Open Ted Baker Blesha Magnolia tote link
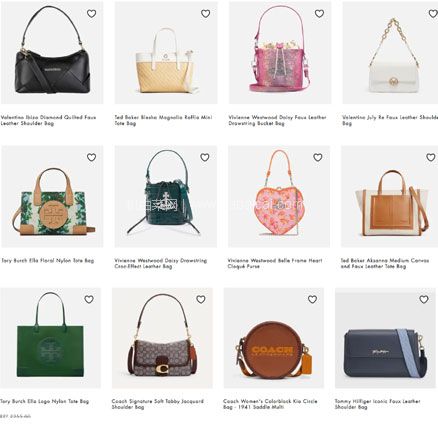 point(163,120)
